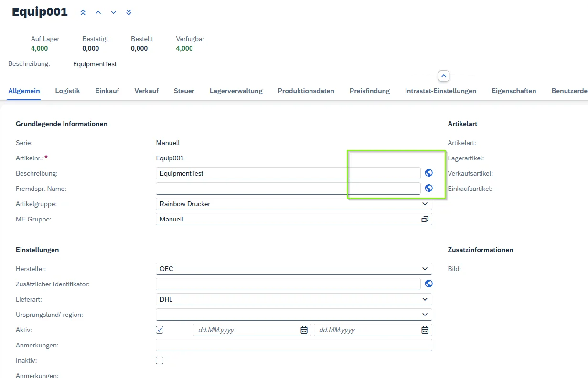Click globe translation icon beside Beschreibung field

(428, 173)
